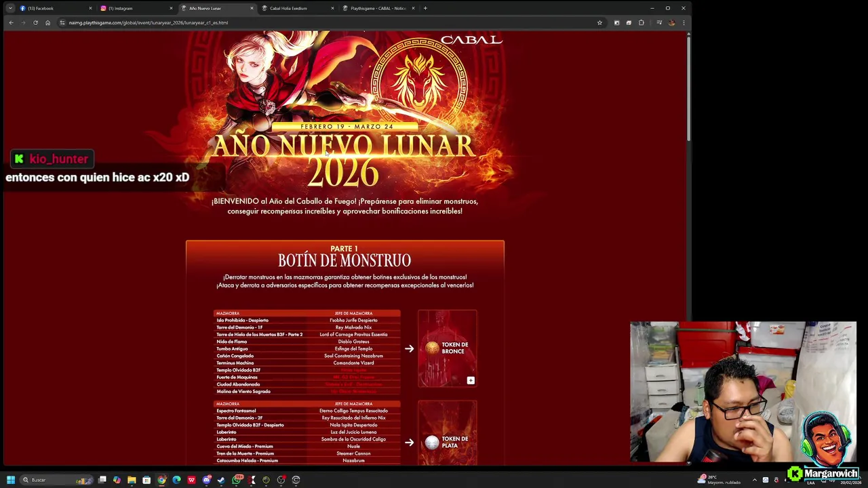
Task: Click 'Torre del Demonio - 1F' row
Action: [307, 327]
